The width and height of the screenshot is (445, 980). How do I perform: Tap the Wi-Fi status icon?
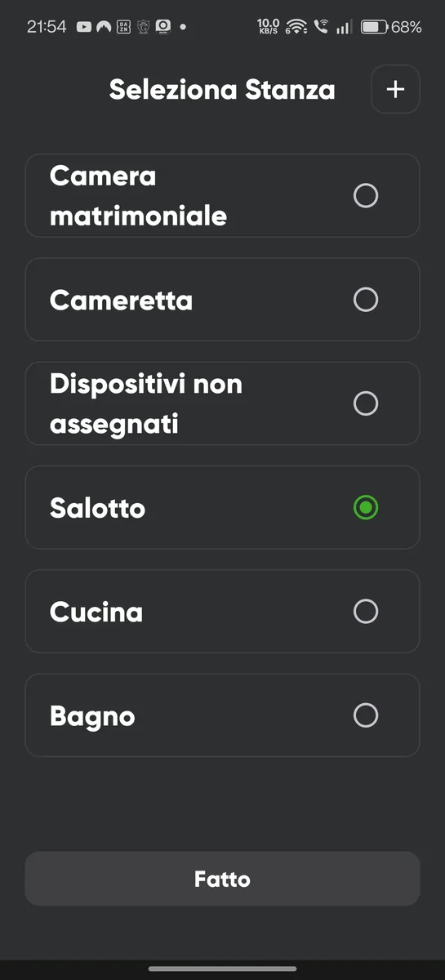tap(297, 27)
